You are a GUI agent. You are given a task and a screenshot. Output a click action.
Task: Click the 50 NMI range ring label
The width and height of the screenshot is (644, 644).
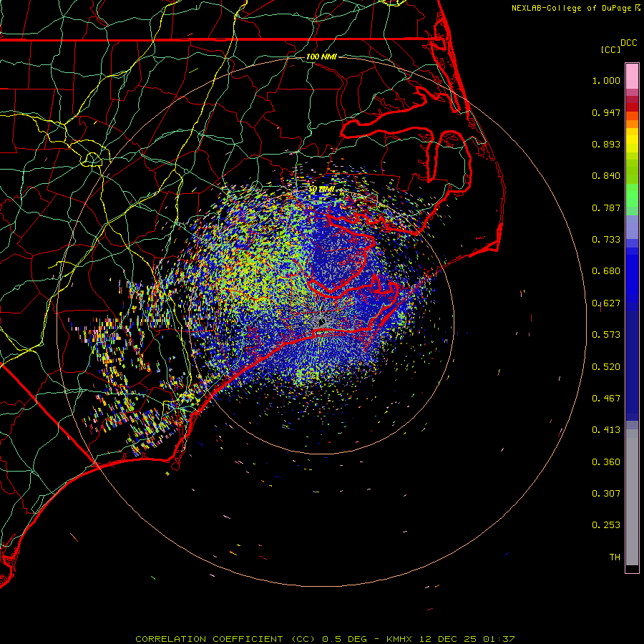click(321, 190)
